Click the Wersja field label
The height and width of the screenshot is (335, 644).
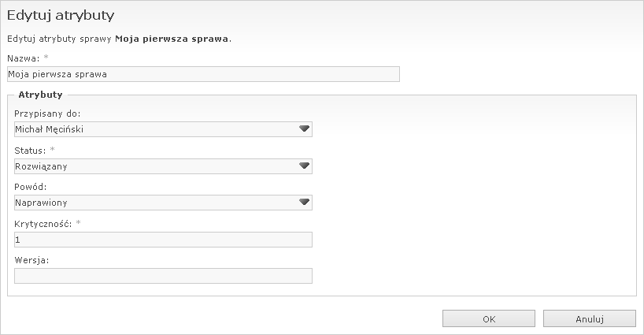[32, 260]
